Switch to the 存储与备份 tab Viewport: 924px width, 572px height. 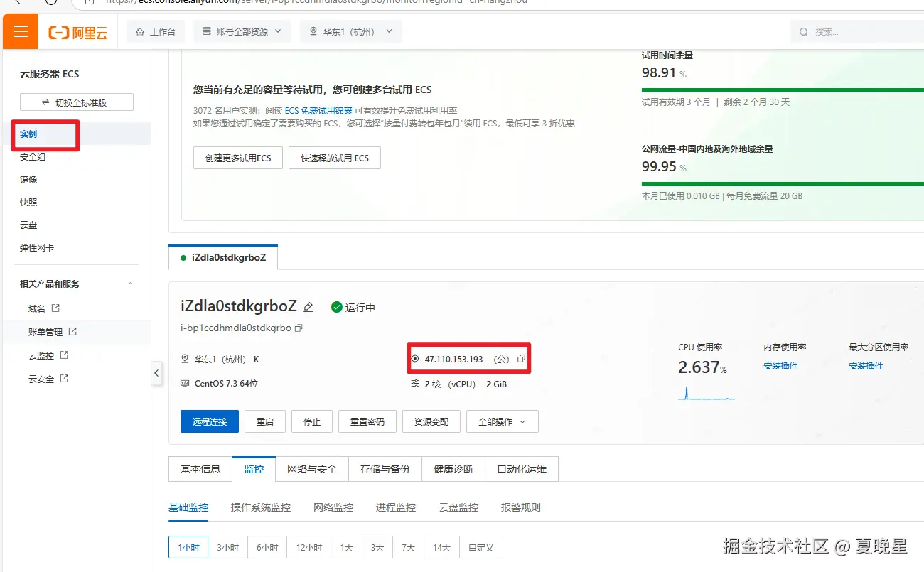[385, 469]
